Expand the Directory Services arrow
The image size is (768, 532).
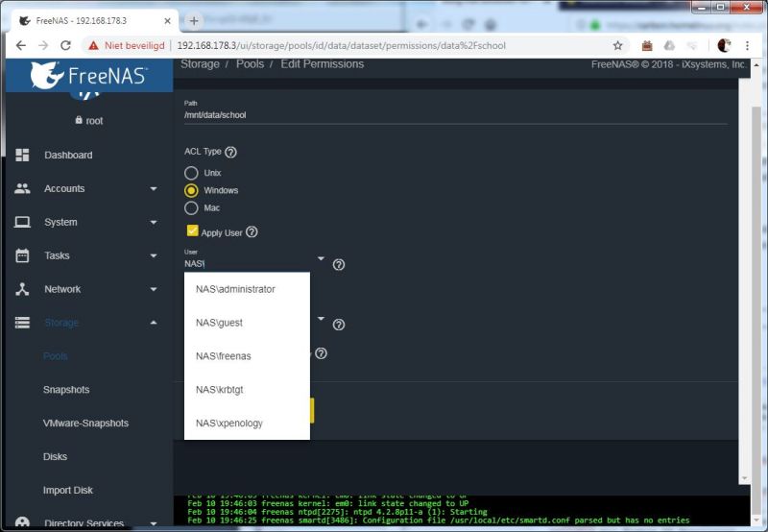point(154,522)
